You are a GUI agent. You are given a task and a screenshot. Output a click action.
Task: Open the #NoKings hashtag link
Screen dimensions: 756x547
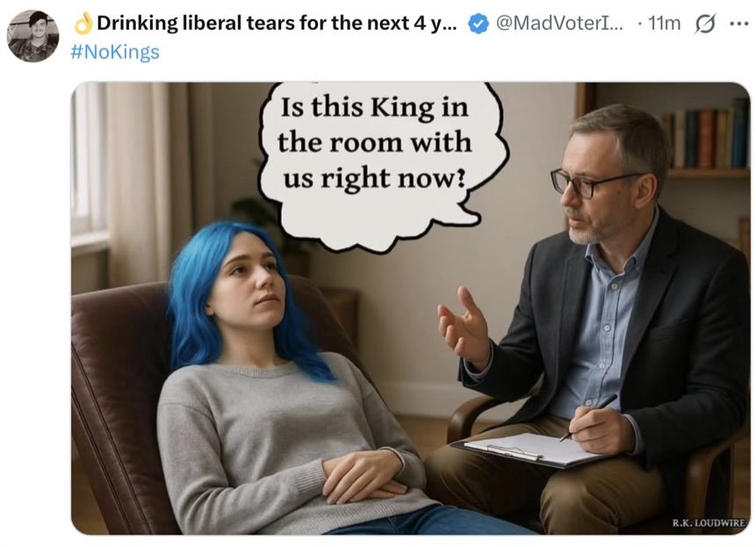pyautogui.click(x=114, y=52)
